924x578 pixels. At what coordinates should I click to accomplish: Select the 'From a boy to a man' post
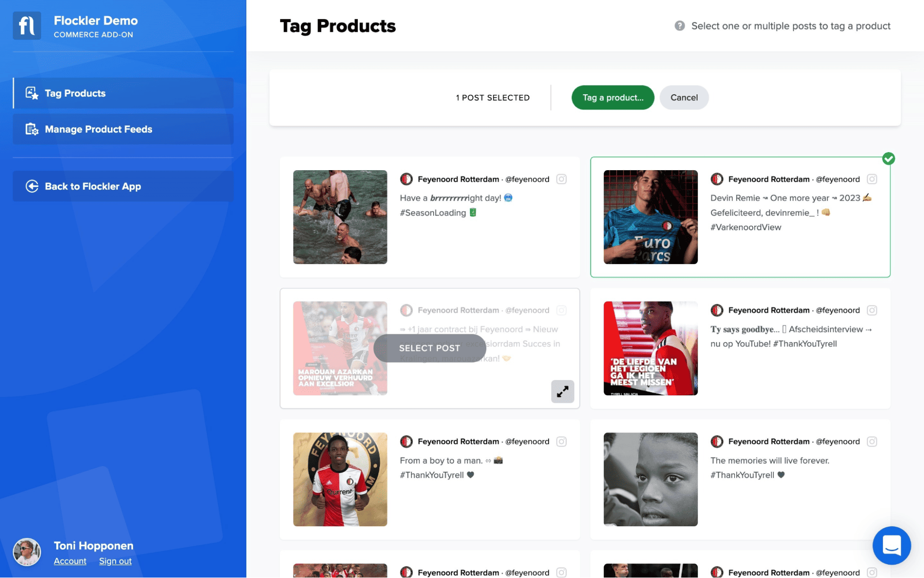coord(429,480)
